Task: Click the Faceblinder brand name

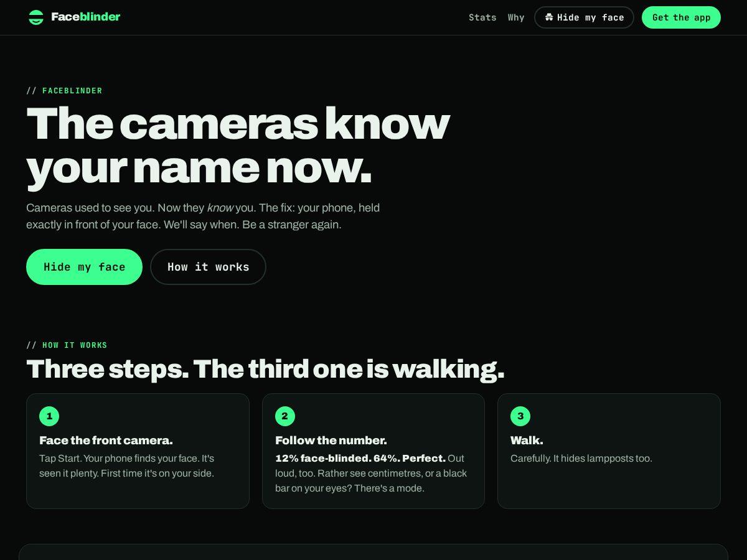Action: [86, 17]
